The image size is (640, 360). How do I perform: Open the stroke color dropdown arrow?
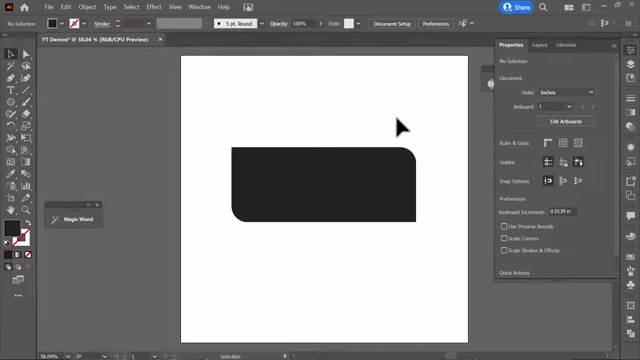[84, 24]
